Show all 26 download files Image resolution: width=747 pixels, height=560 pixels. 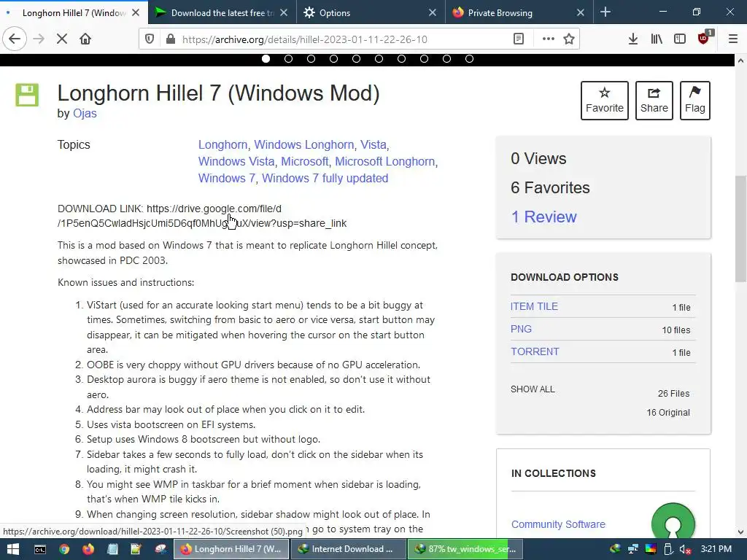[x=533, y=389]
